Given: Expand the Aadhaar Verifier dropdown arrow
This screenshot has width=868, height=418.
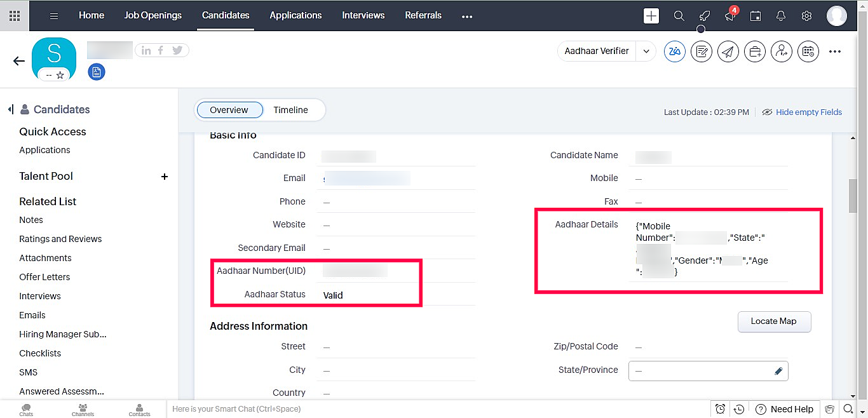Looking at the screenshot, I should [646, 51].
